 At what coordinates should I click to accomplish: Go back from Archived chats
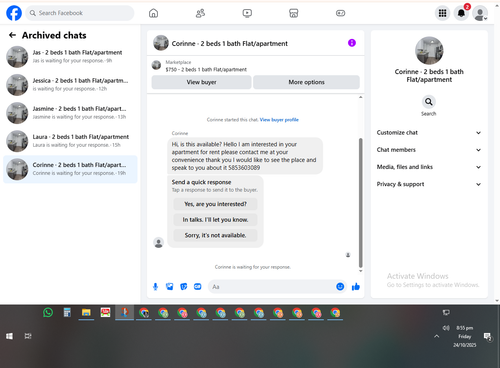click(x=12, y=35)
